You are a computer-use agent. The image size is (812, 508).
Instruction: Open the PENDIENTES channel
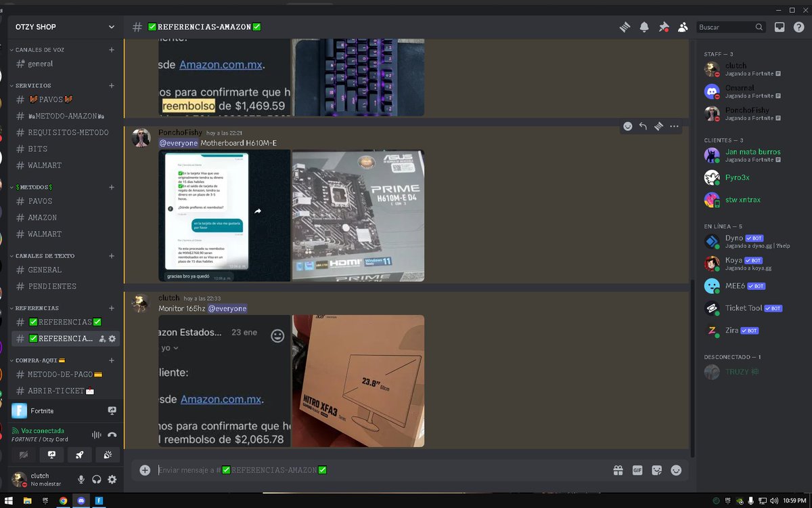tap(66, 287)
